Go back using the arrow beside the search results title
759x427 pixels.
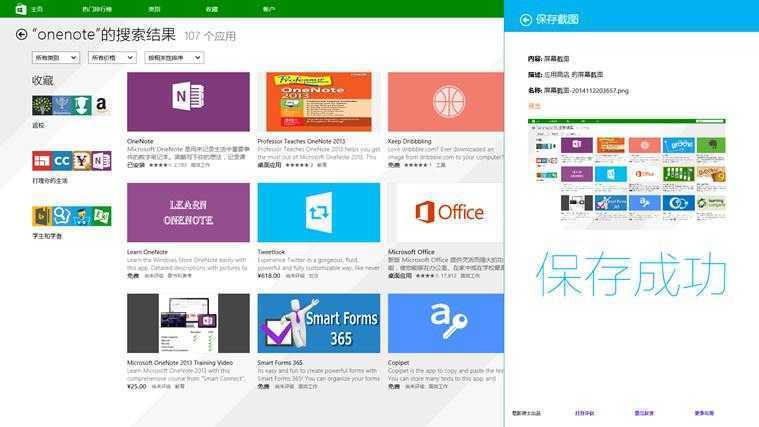coord(21,34)
